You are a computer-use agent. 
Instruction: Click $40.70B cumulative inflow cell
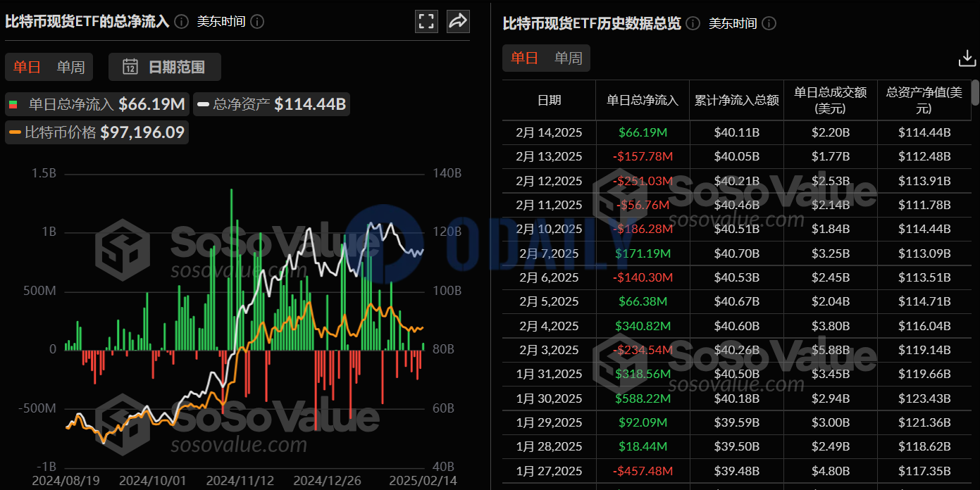(737, 253)
